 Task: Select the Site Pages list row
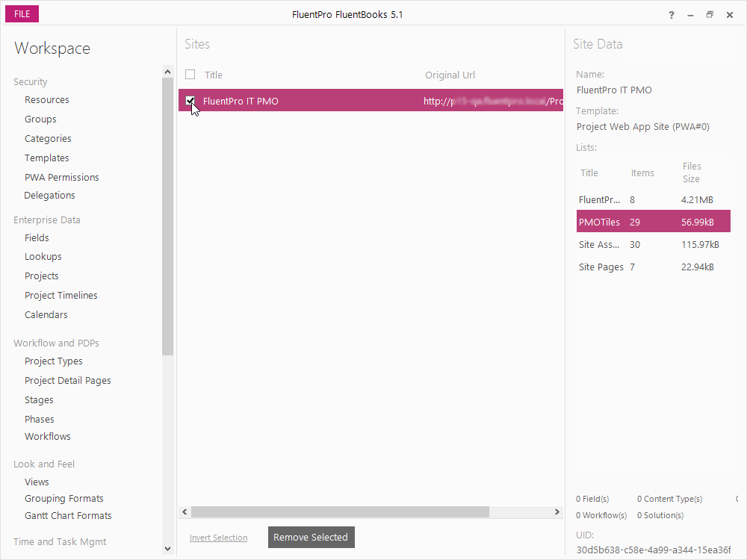tap(653, 267)
